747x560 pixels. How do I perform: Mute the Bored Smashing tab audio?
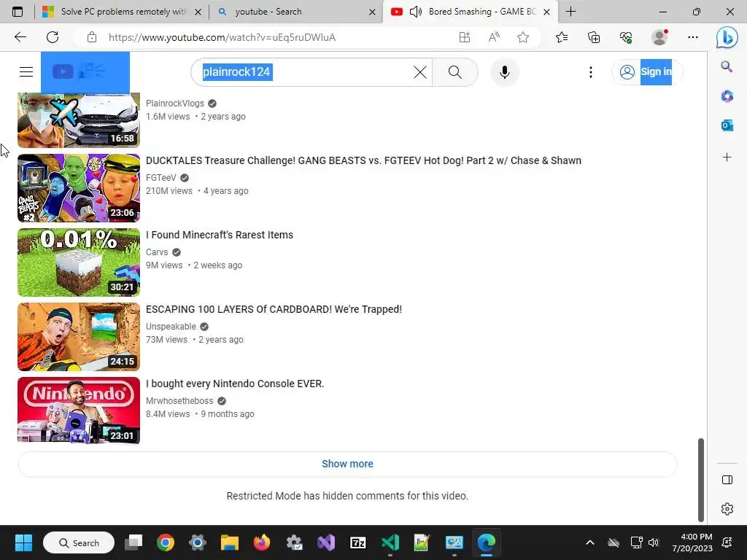pyautogui.click(x=415, y=12)
